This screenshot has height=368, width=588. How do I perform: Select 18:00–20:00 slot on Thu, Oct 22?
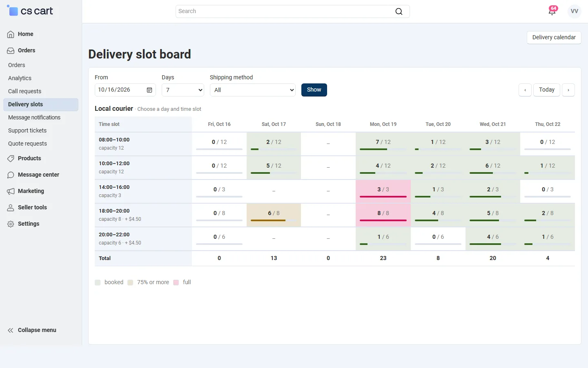pyautogui.click(x=548, y=215)
